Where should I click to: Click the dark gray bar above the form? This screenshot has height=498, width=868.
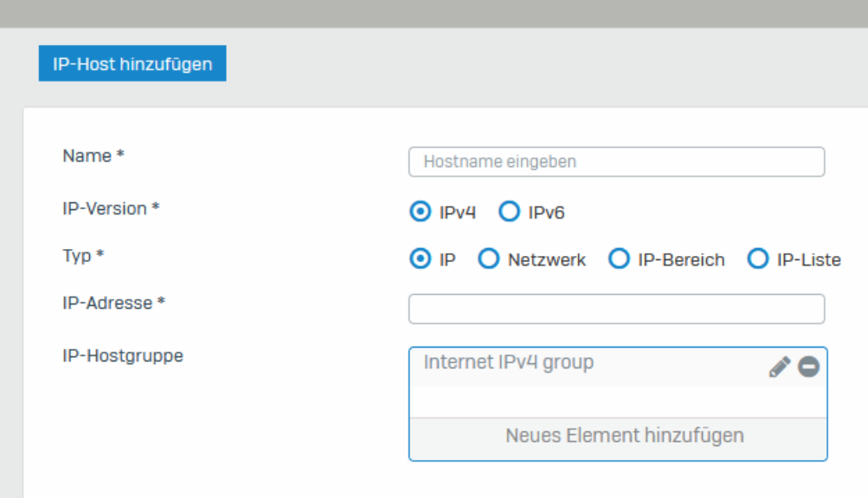(x=434, y=13)
